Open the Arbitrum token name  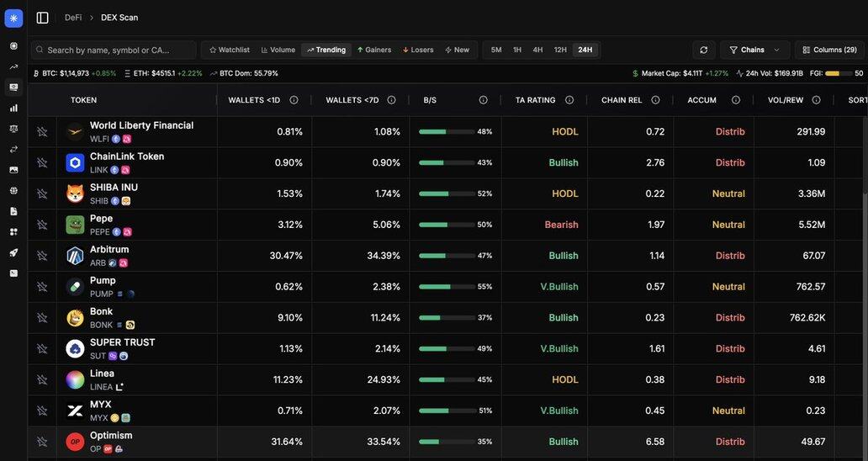[x=109, y=250]
